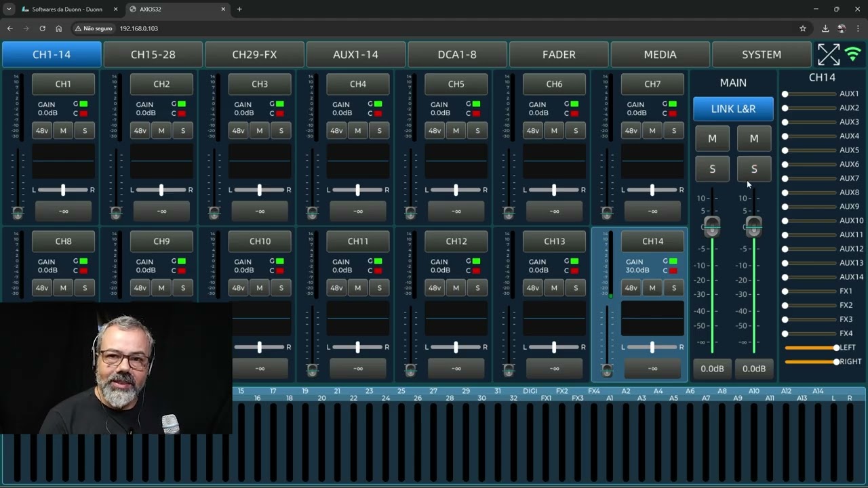Open the DCA1-8 tab

pos(457,54)
